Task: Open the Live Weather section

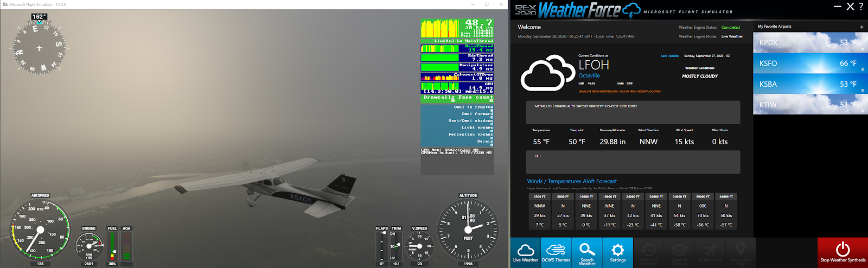Action: click(x=526, y=253)
